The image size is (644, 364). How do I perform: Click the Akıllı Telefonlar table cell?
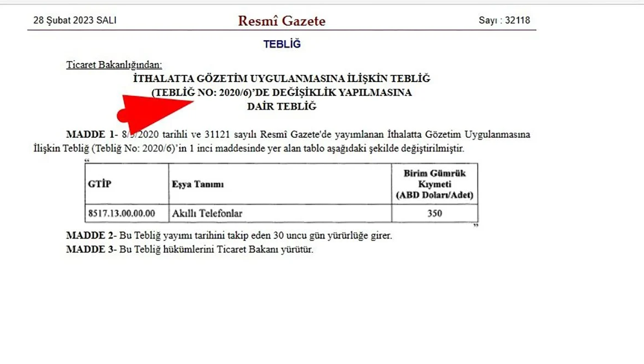[207, 213]
